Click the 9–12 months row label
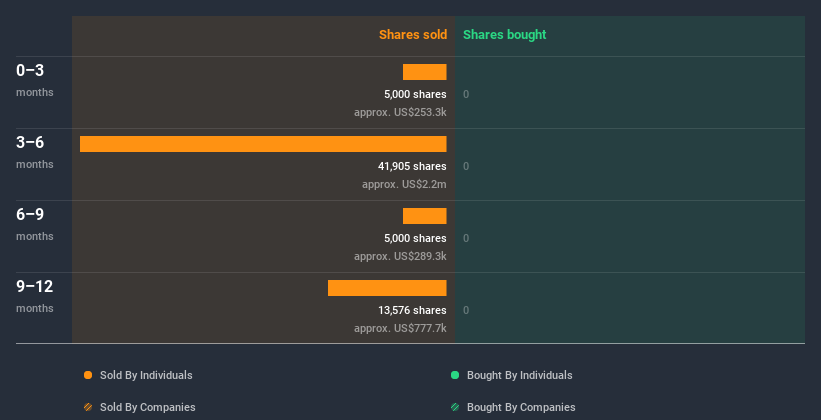The height and width of the screenshot is (420, 821). [35, 296]
